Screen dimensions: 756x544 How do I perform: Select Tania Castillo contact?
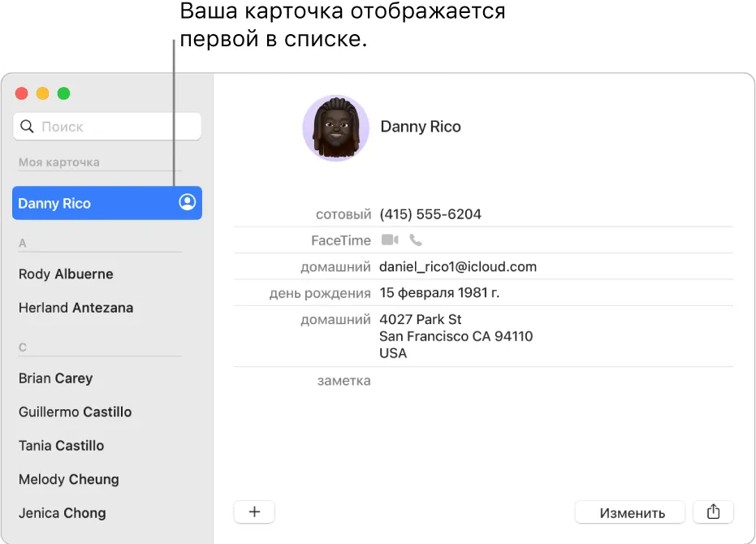(61, 446)
